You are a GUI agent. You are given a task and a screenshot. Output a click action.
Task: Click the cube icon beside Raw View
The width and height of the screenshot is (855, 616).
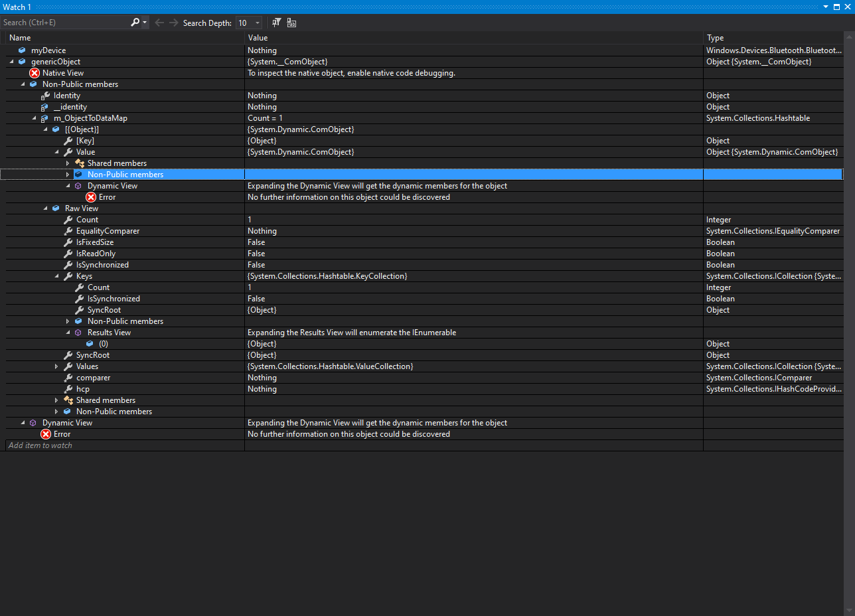click(x=56, y=208)
